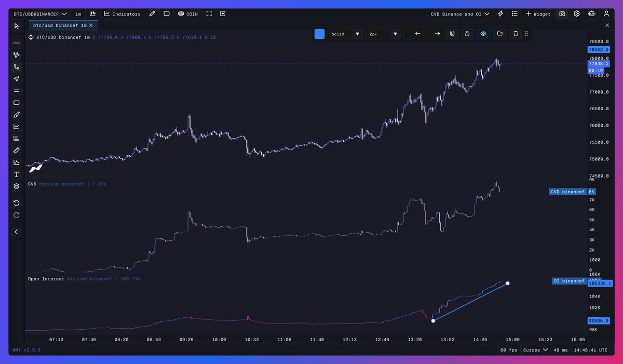The image size is (623, 364).
Task: Click the pencil draw icon in top toolbar
Action: 152,14
